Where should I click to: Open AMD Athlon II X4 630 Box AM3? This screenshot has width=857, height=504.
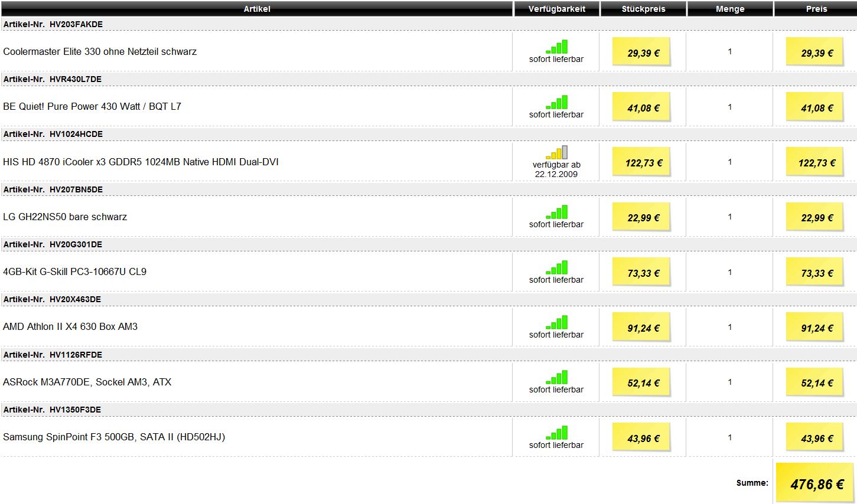[x=70, y=326]
